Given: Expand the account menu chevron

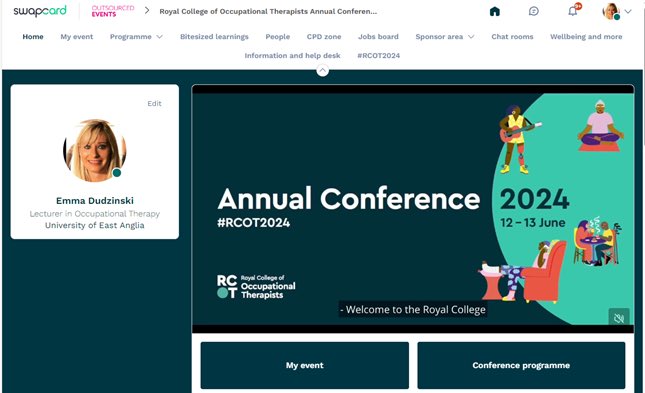Looking at the screenshot, I should (628, 12).
